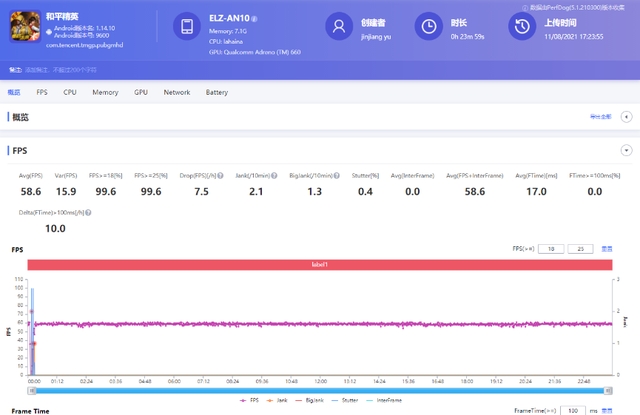Toggle Jank series in chart legend
Viewport: 640px width, 415px height.
point(277,400)
